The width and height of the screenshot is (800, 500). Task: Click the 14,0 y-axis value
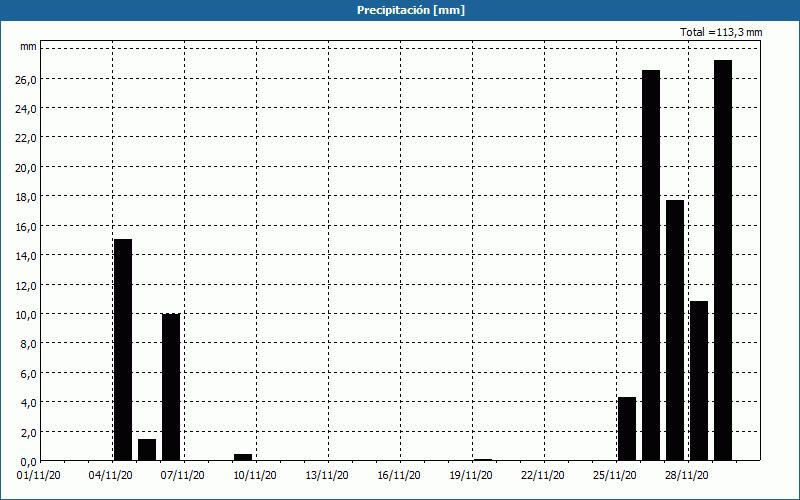[x=26, y=256]
